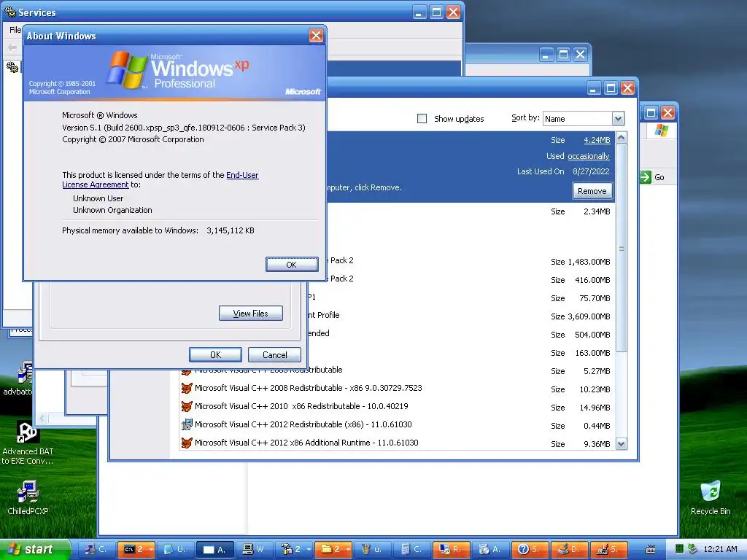Click the 3,609.00MB size value
This screenshot has height=560, width=747.
589,316
